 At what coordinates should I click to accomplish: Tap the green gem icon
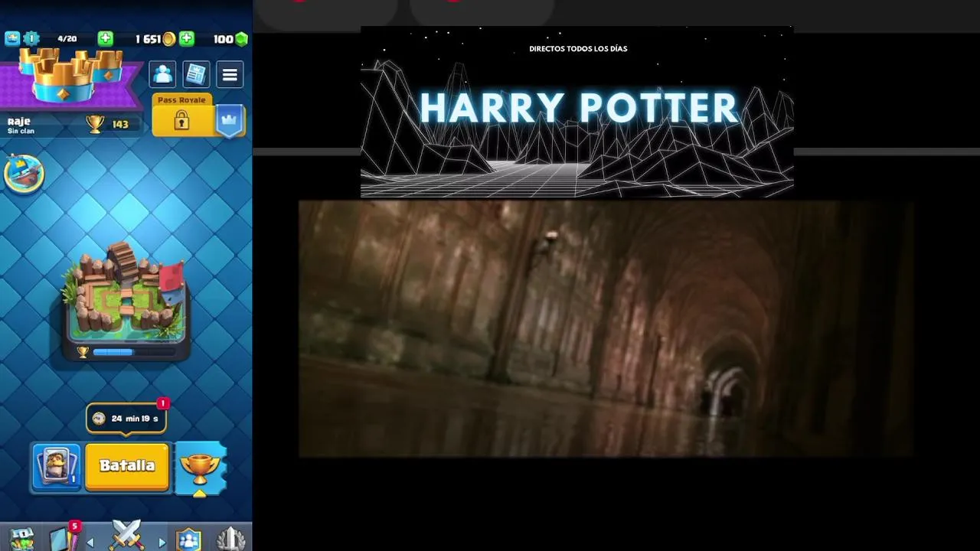point(241,38)
